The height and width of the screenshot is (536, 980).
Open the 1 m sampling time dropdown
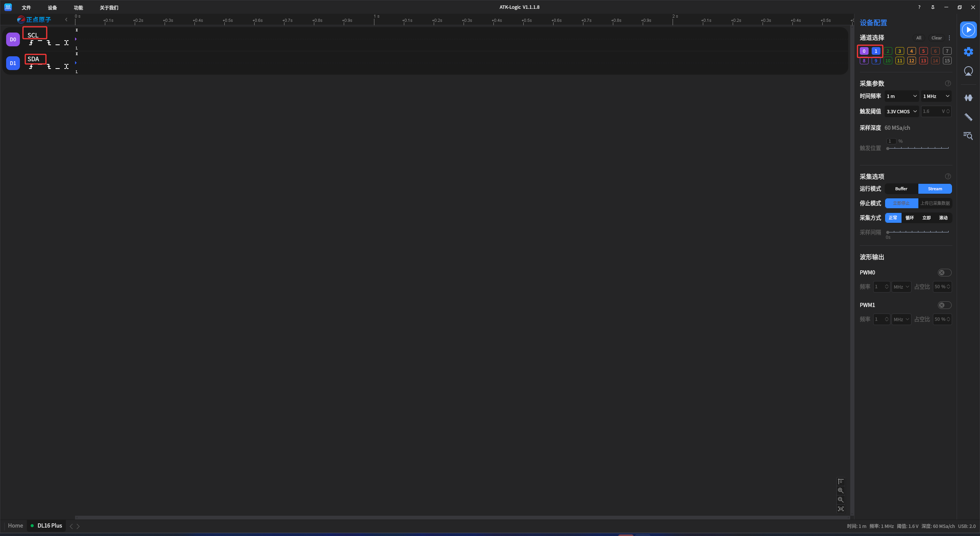(902, 96)
